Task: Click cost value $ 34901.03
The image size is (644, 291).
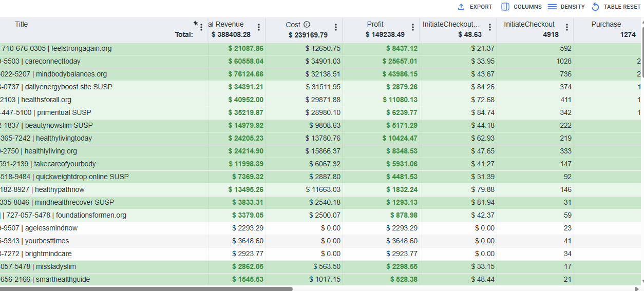Action: pos(323,61)
